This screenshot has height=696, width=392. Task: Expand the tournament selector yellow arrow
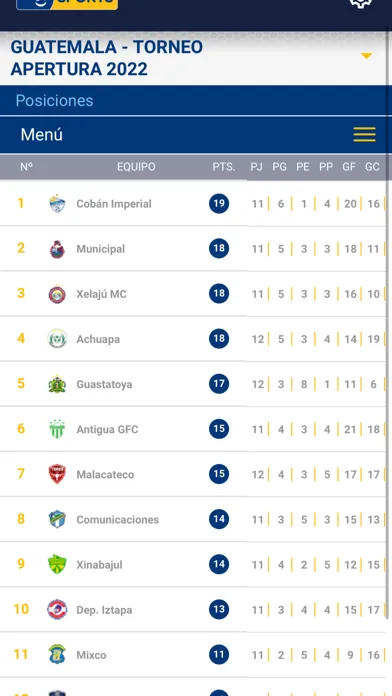click(366, 56)
